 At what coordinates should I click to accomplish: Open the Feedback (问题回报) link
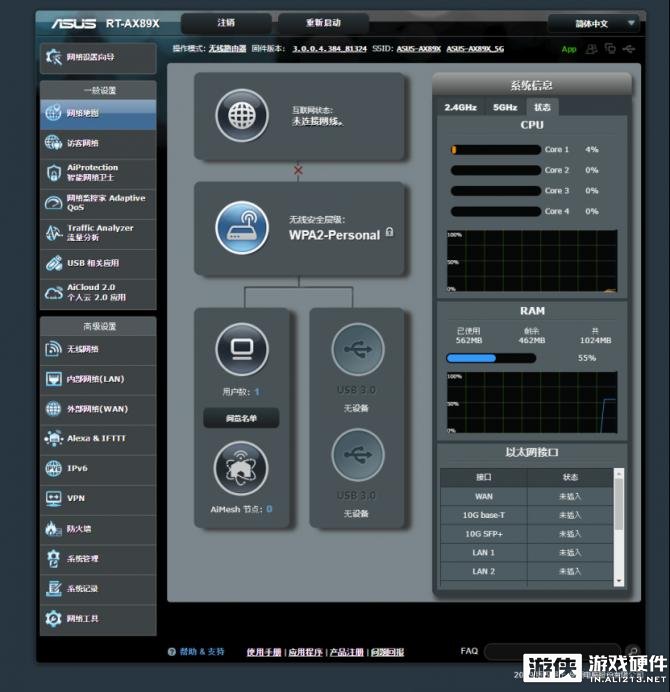tap(387, 652)
